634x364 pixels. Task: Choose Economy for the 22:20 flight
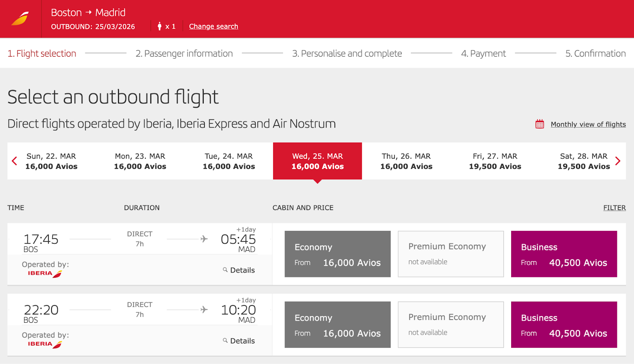[338, 325]
